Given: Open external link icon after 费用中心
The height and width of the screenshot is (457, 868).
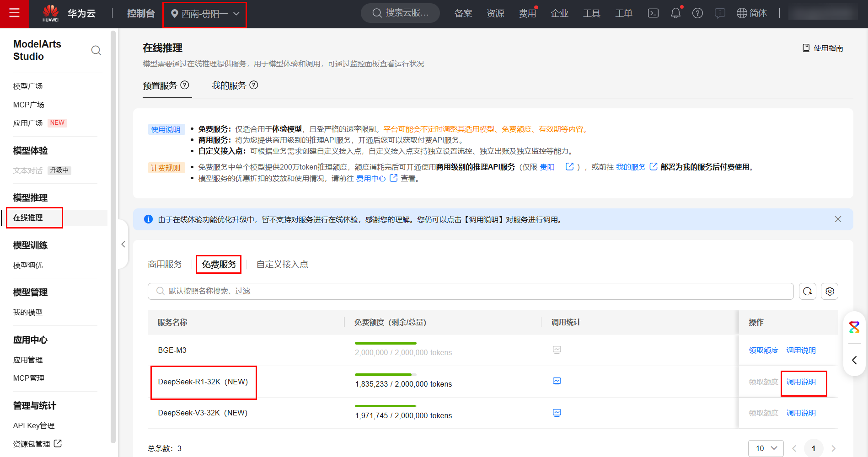Looking at the screenshot, I should pos(393,178).
